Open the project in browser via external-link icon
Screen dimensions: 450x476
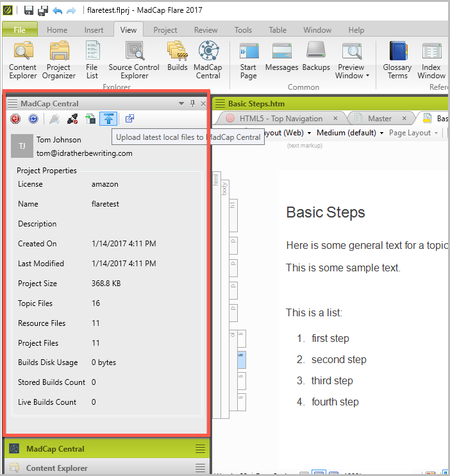[x=130, y=119]
